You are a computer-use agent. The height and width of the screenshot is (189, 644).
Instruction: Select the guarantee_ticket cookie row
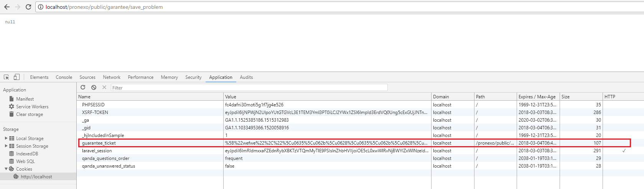[361, 143]
